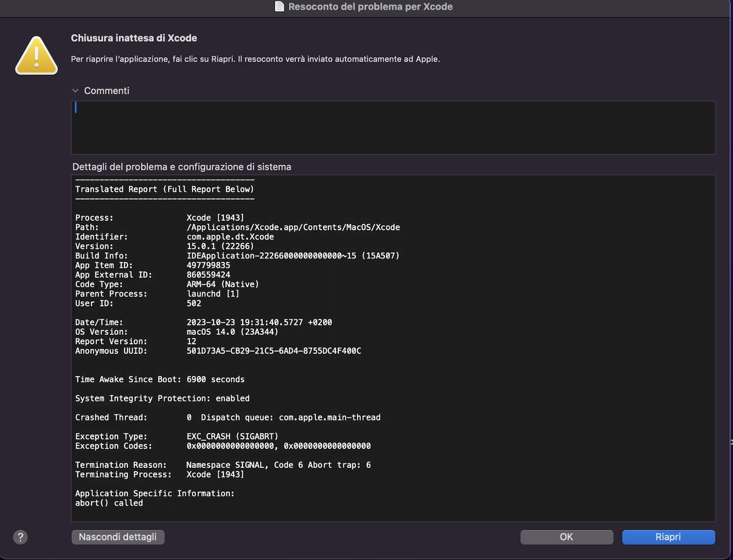Click the 'Per riaprire l'applicazione' instruction text
This screenshot has height=560, width=733.
255,59
